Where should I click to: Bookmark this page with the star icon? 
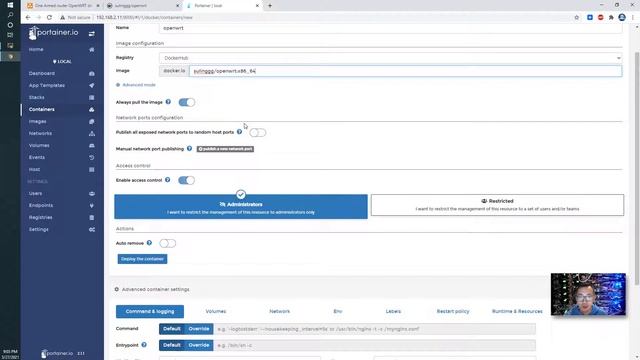(577, 18)
